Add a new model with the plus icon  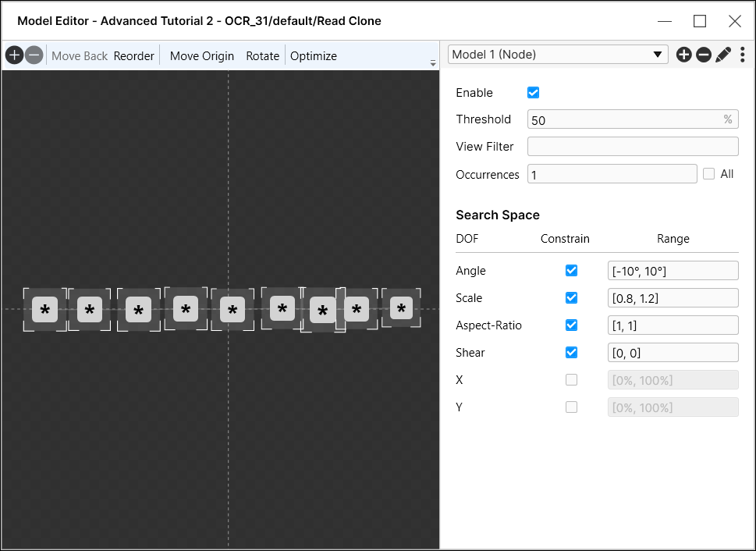point(684,55)
